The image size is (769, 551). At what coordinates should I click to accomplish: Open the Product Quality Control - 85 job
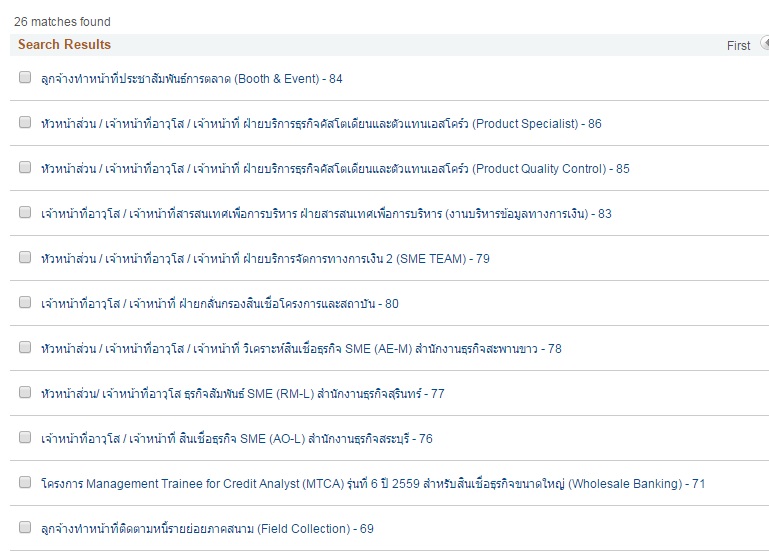tap(335, 169)
